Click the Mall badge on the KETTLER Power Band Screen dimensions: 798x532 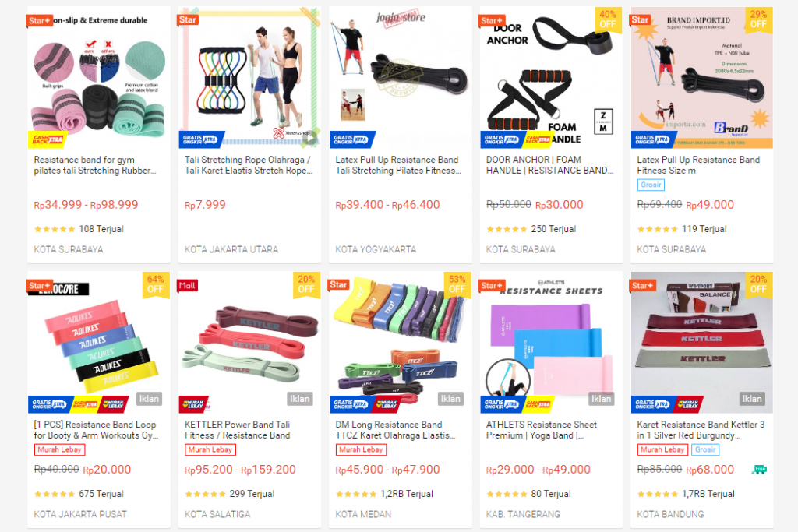click(187, 285)
